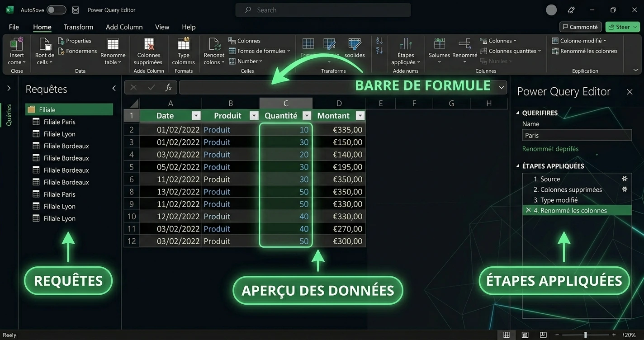Confirm the formula with the checkmark icon
The image size is (644, 340).
pos(151,87)
